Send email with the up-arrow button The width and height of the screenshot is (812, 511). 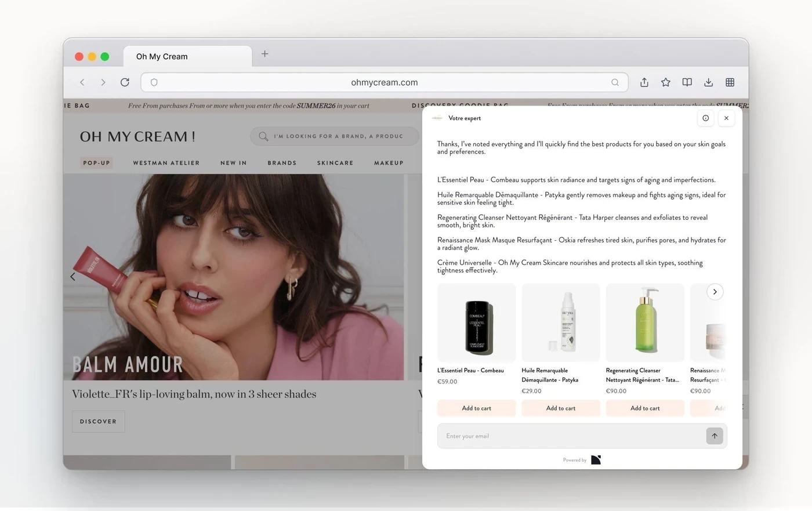click(x=715, y=436)
